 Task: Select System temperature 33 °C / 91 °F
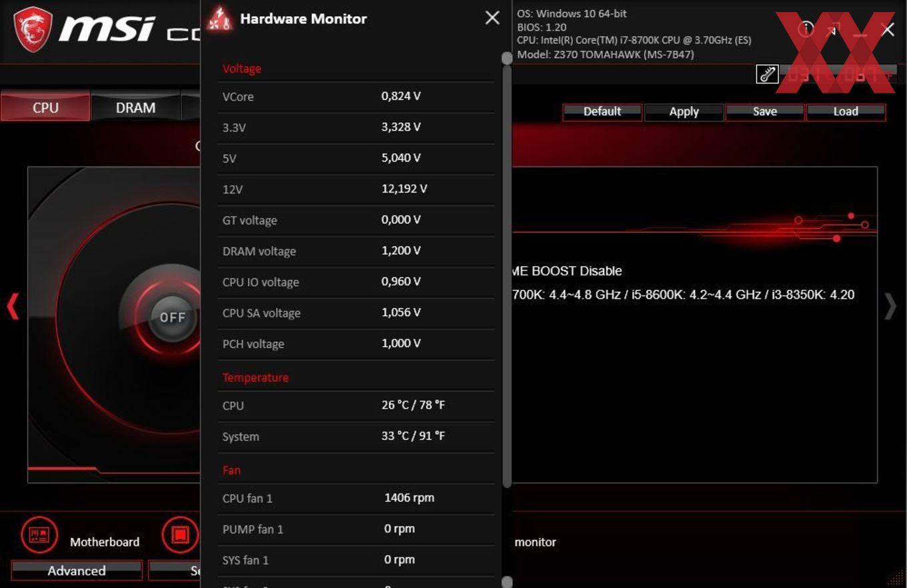click(413, 436)
